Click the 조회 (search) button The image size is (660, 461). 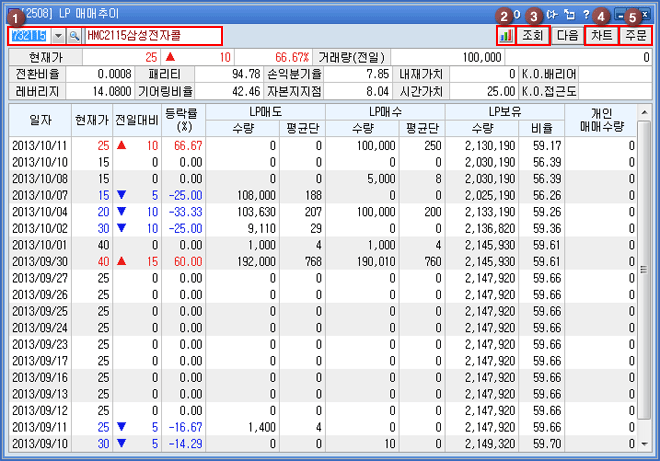click(533, 35)
